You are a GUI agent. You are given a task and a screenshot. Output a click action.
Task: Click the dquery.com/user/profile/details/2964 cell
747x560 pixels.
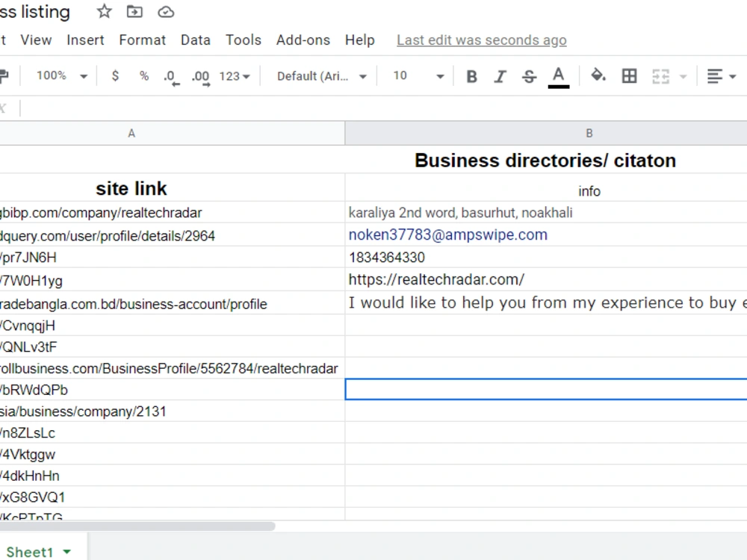click(173, 235)
